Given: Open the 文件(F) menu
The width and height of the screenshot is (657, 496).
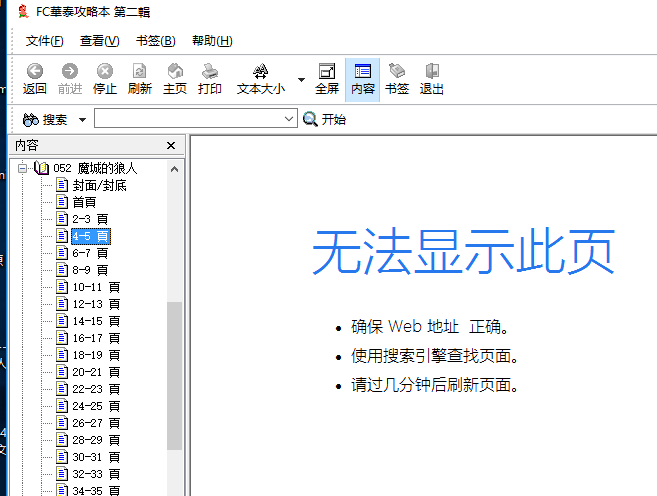Looking at the screenshot, I should [44, 41].
